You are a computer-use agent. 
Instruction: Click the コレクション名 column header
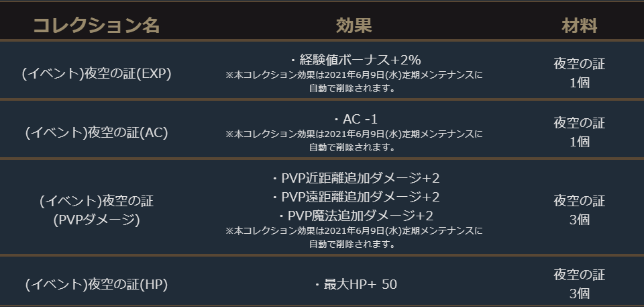tap(97, 26)
